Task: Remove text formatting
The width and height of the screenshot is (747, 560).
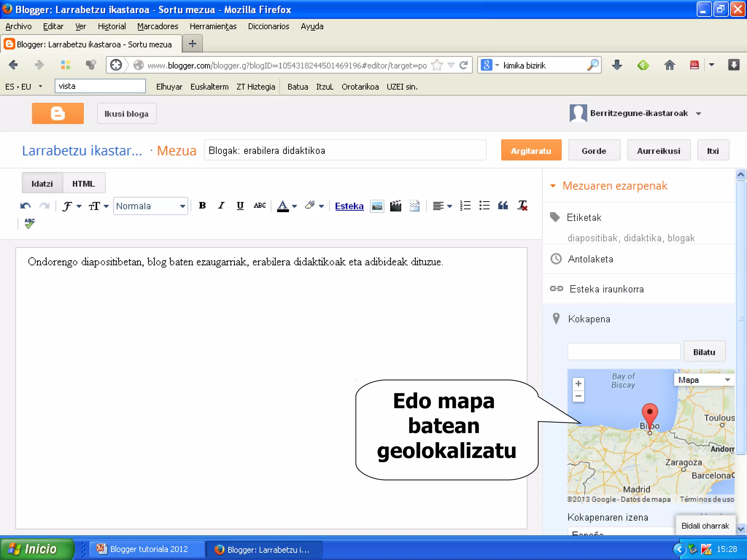Action: (523, 206)
